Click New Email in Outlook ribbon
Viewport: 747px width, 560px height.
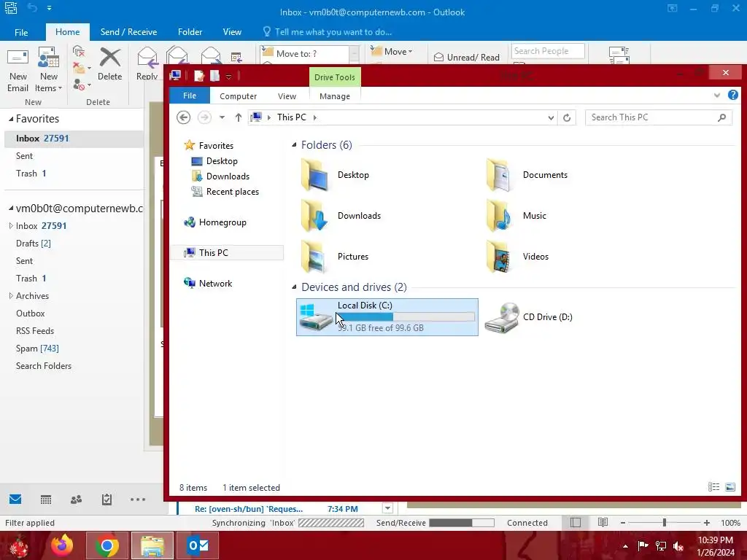(18, 70)
